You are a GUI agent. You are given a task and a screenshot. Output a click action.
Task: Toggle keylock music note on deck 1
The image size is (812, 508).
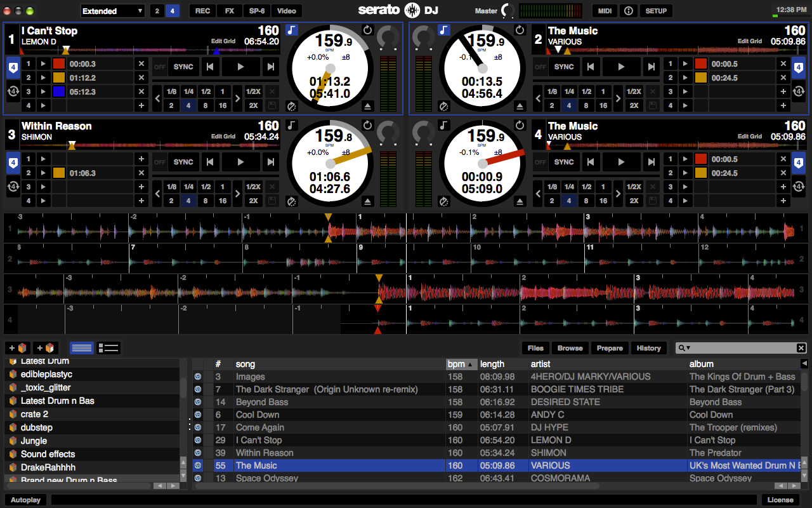click(292, 30)
